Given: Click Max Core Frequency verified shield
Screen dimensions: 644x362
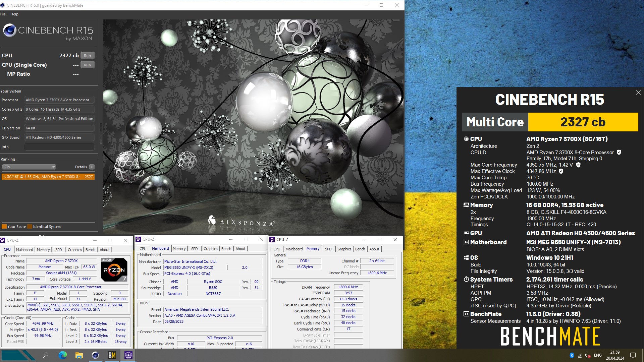Looking at the screenshot, I should 578,165.
